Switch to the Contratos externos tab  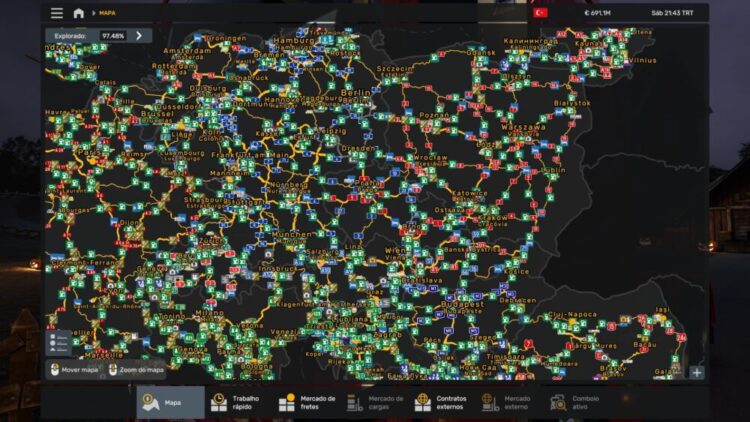coord(442,402)
